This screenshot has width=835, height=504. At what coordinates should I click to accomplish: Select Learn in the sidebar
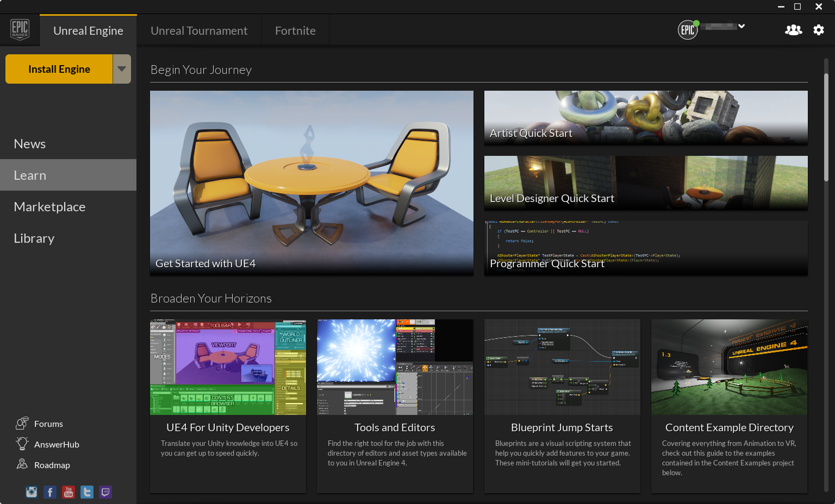coord(68,175)
